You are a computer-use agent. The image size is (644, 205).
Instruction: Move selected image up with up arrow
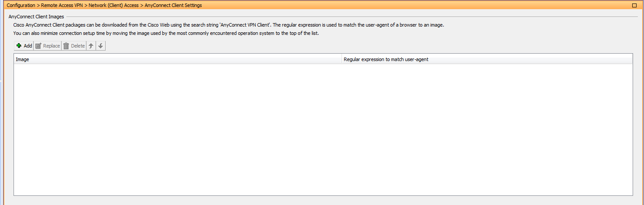click(x=91, y=46)
